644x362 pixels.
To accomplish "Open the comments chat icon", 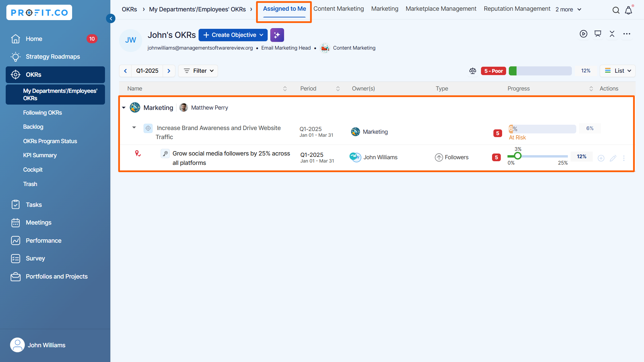I will pos(598,34).
